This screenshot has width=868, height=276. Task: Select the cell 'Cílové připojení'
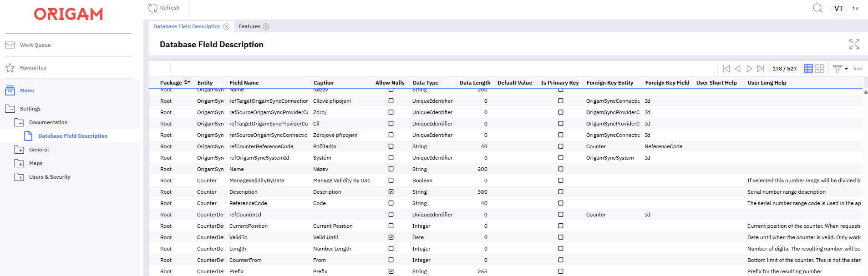[341, 101]
